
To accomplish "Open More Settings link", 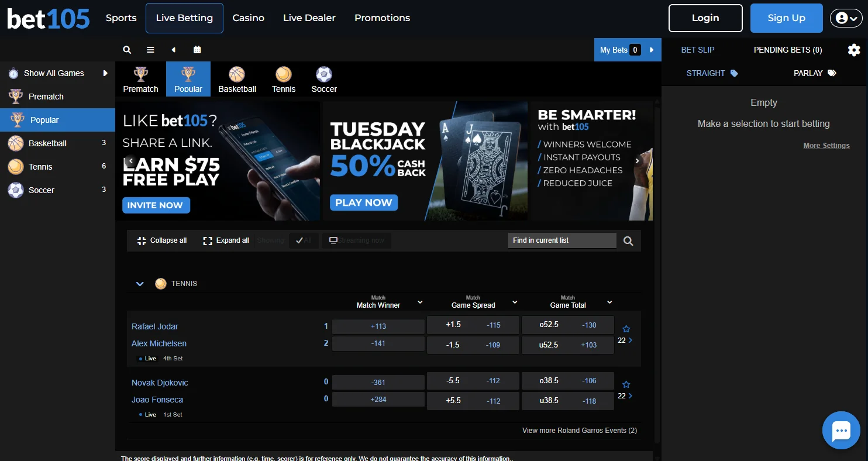I will 826,146.
